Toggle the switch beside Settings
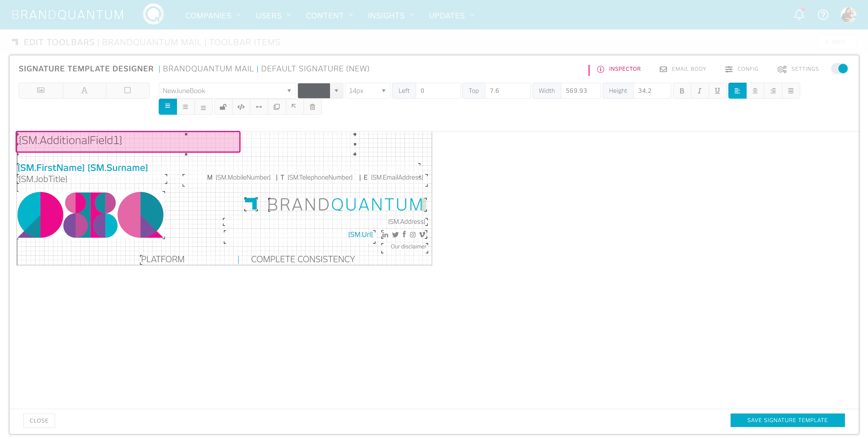Viewport: 868px width, 439px height. coord(839,69)
